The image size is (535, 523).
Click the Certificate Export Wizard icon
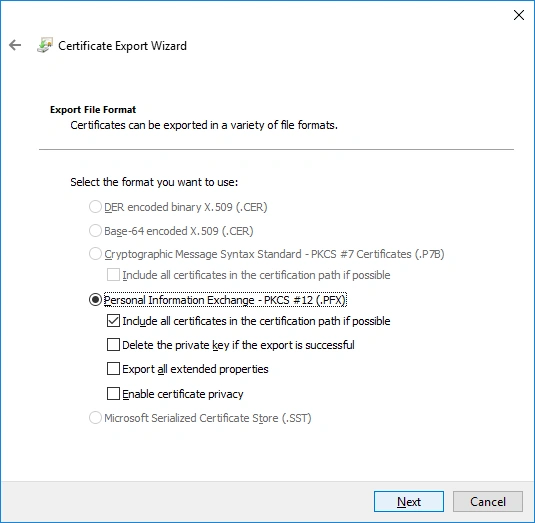[45, 45]
